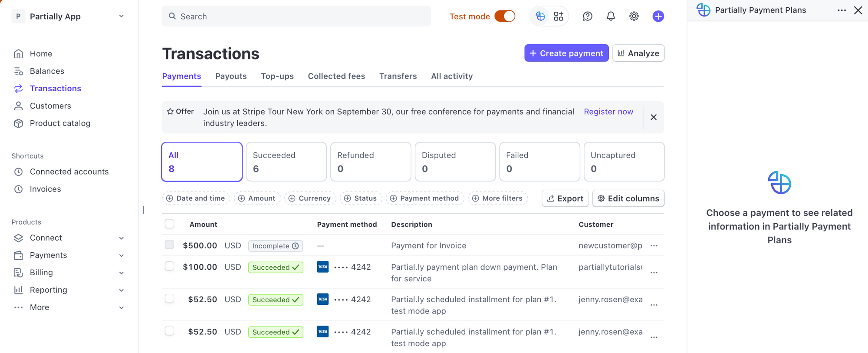This screenshot has width=868, height=353.
Task: Click the Search input field
Action: (296, 16)
